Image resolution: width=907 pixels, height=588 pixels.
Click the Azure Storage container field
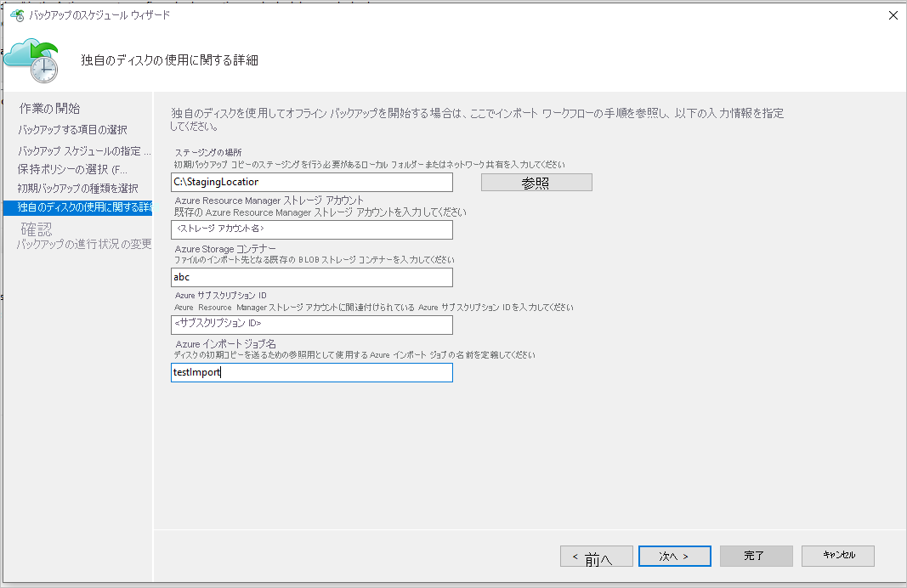[312, 277]
